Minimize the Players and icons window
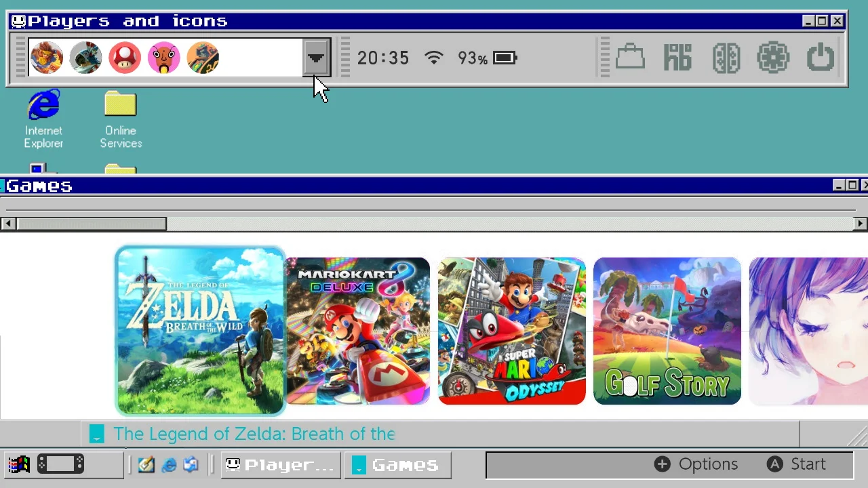Screen dimensions: 868x488 (808, 21)
